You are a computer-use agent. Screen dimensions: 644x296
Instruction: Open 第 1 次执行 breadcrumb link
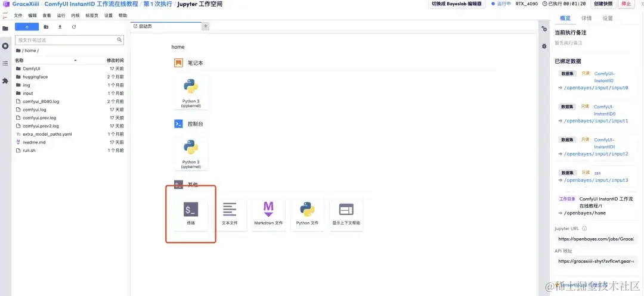pos(157,4)
